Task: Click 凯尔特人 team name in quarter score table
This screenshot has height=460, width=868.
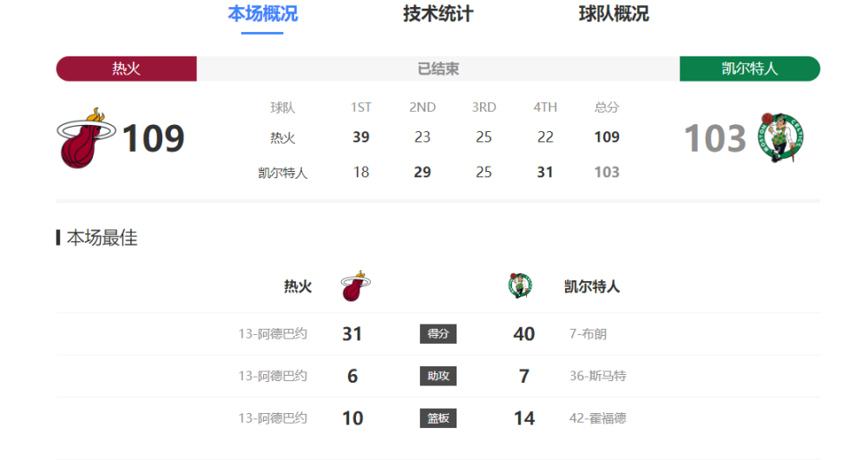Action: [x=283, y=173]
